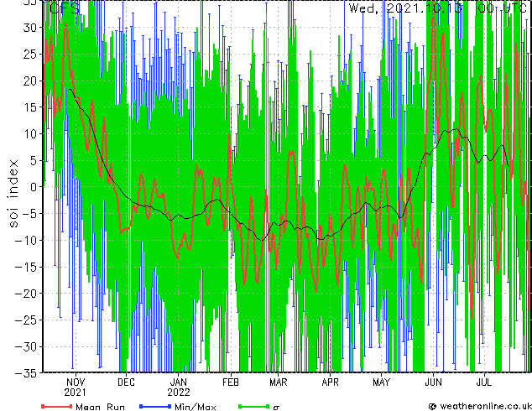Click the y-axis value -20
The height and width of the screenshot is (411, 532).
[26, 294]
